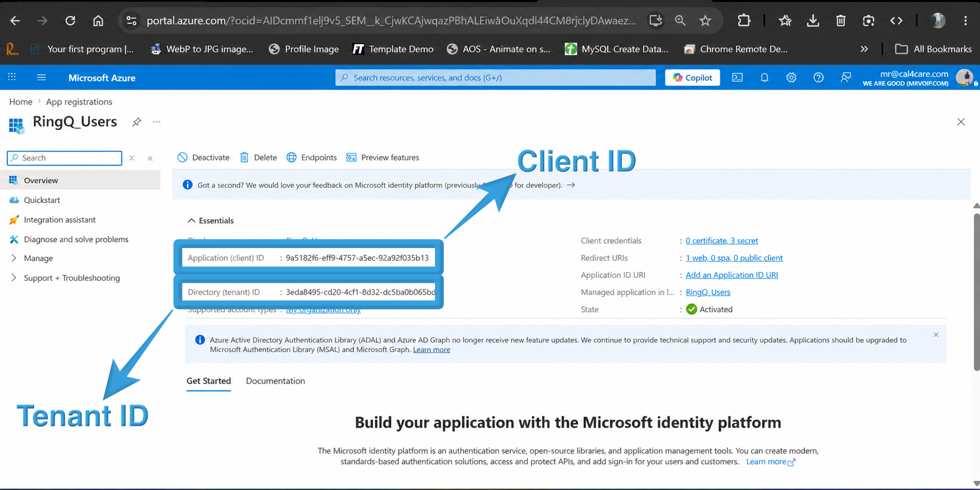This screenshot has height=490, width=980.
Task: Click Add an Application ID URI
Action: (731, 275)
